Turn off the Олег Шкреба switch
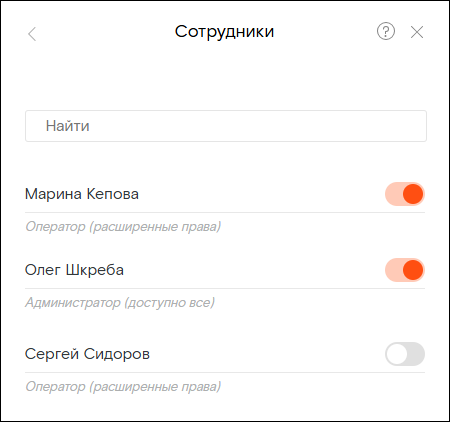450x422 pixels. pyautogui.click(x=405, y=270)
